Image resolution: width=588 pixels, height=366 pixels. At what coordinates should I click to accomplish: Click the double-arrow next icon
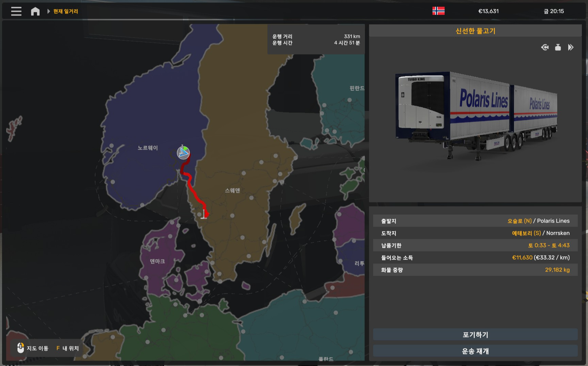point(571,47)
